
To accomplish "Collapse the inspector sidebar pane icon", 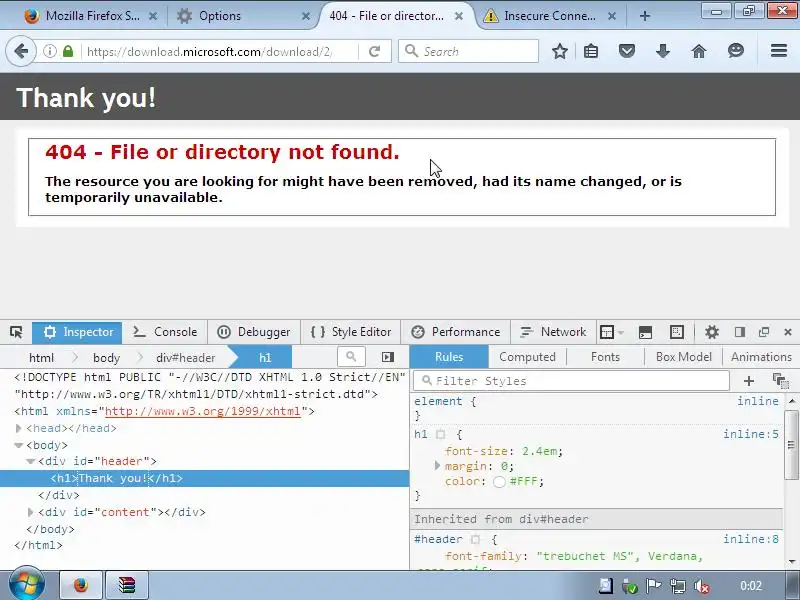I will (x=388, y=357).
